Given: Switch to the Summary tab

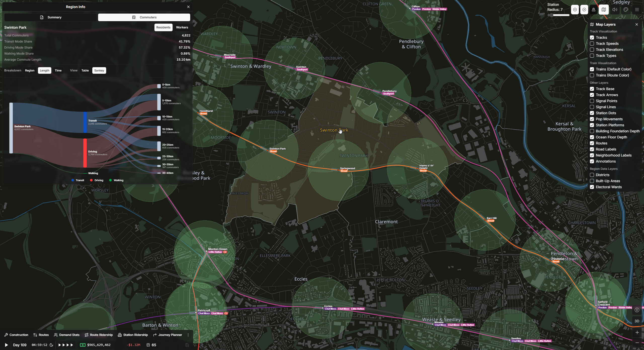Looking at the screenshot, I should point(51,17).
